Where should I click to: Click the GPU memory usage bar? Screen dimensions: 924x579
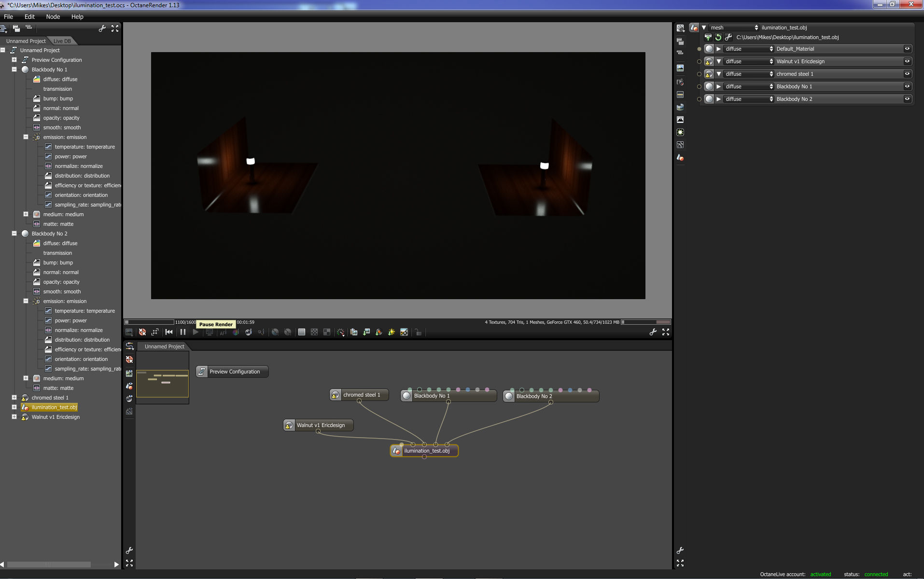[646, 322]
